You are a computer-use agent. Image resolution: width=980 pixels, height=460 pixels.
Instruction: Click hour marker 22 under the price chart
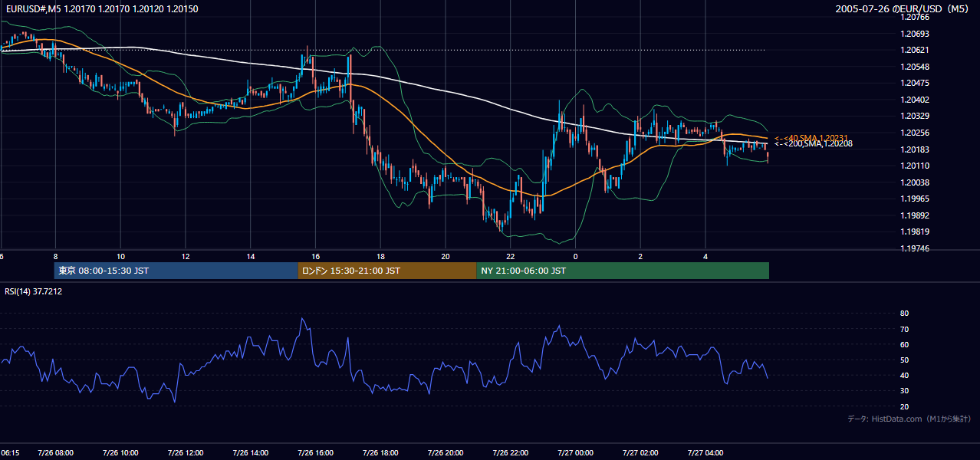(x=510, y=256)
